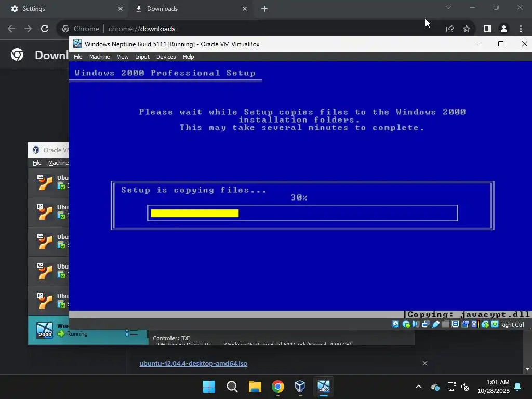Click the OneDrive tray icon
Screen dimensions: 532x399
pyautogui.click(x=435, y=387)
